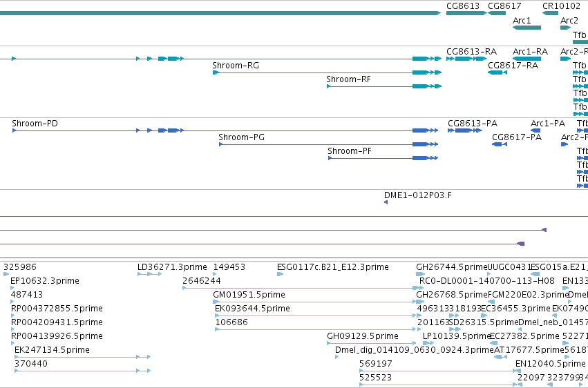Click the Arc1-PA feature
588x388 pixels.
(535, 130)
